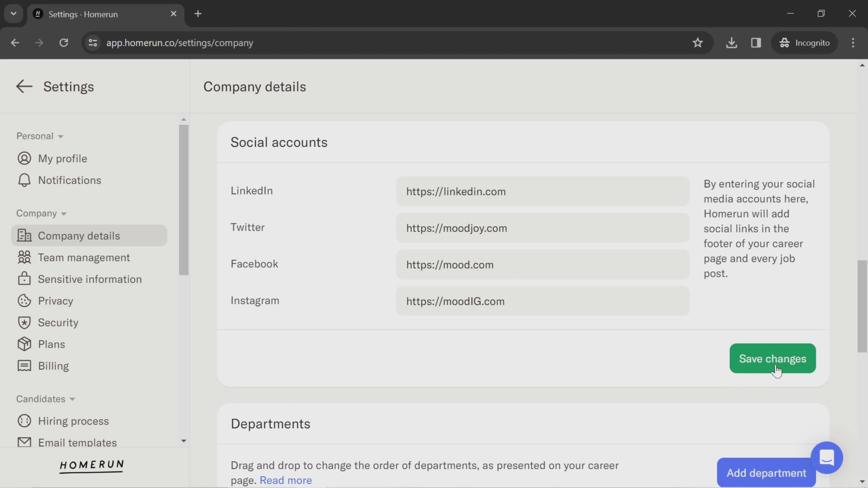Click the Billing receipt icon
This screenshot has height=488, width=868.
(24, 366)
